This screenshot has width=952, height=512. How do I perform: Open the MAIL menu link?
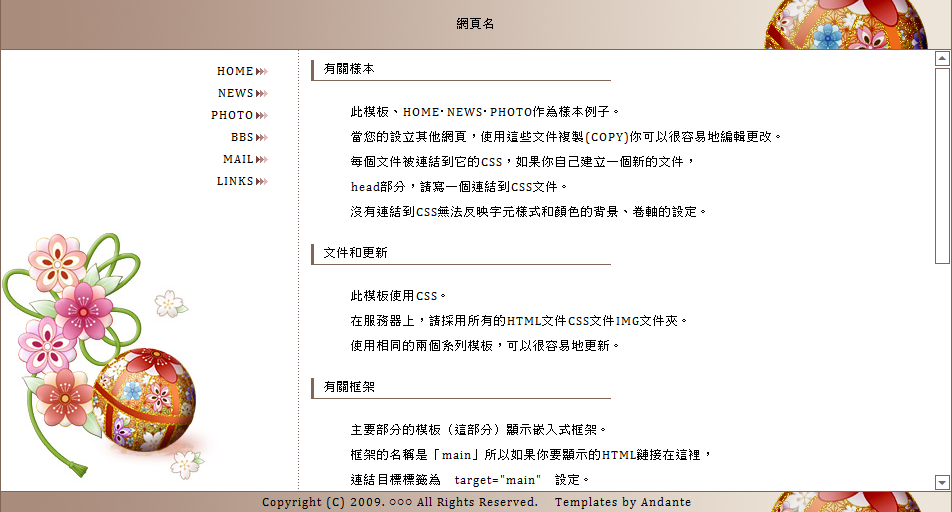pyautogui.click(x=238, y=159)
